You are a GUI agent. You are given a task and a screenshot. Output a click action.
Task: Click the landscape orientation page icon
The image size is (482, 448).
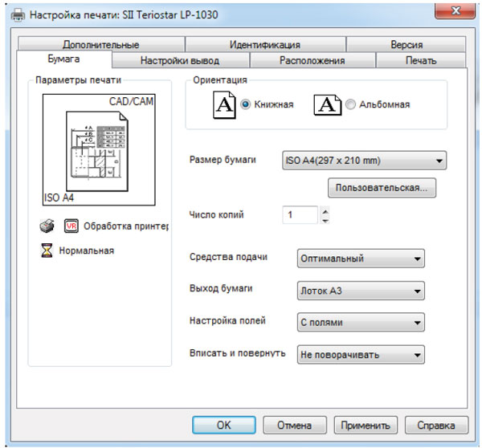tap(326, 104)
